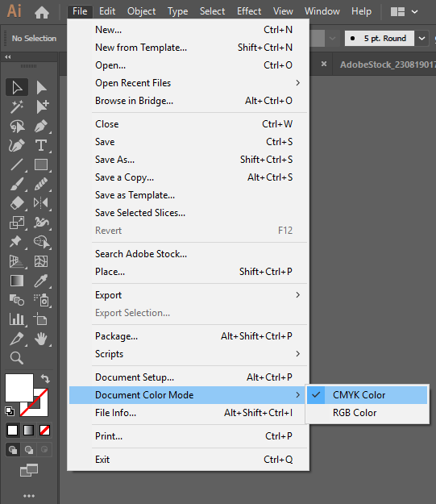Select the Hand tool
Image resolution: width=436 pixels, height=504 pixels.
41,339
